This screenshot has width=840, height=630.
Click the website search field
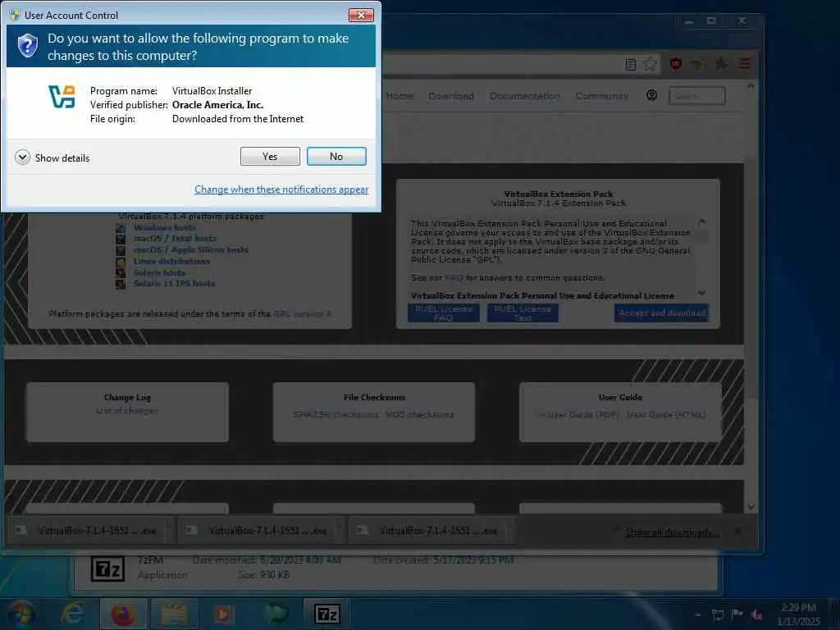pyautogui.click(x=697, y=96)
